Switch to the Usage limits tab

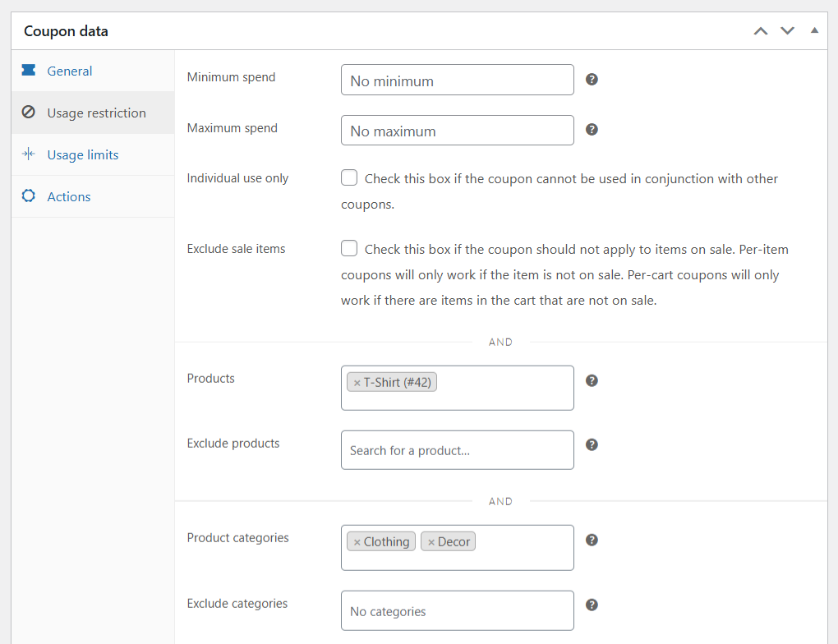pos(82,155)
